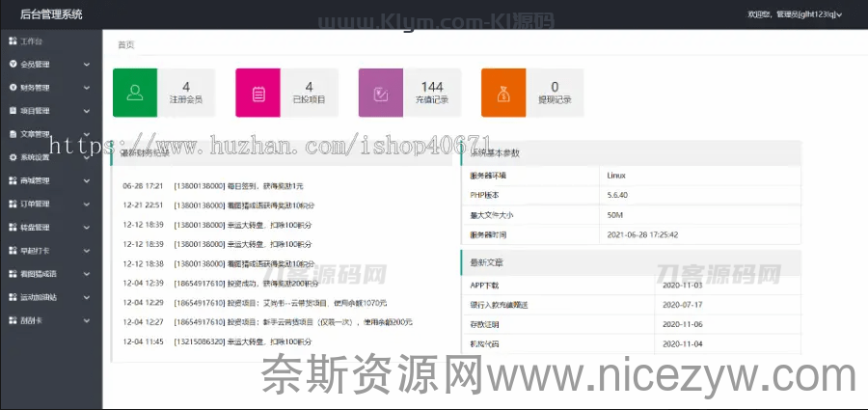Click the 2020-11-03 article date
868x410 pixels.
tap(683, 286)
